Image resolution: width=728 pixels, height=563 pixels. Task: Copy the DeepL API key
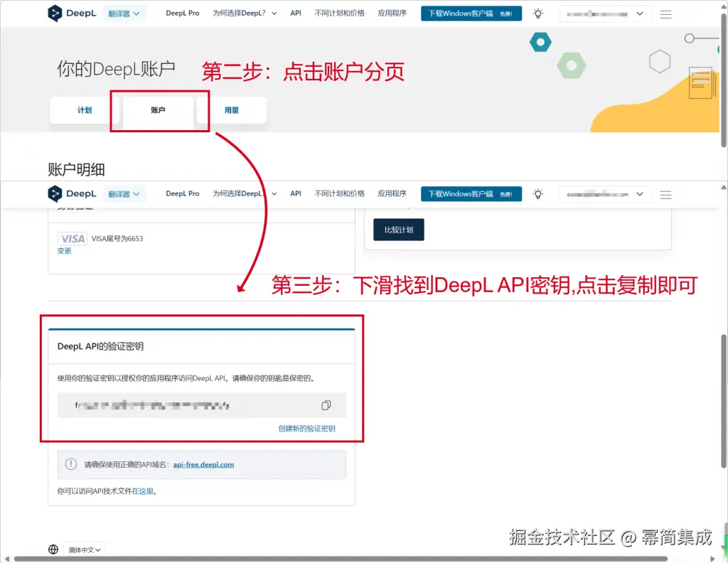click(326, 405)
